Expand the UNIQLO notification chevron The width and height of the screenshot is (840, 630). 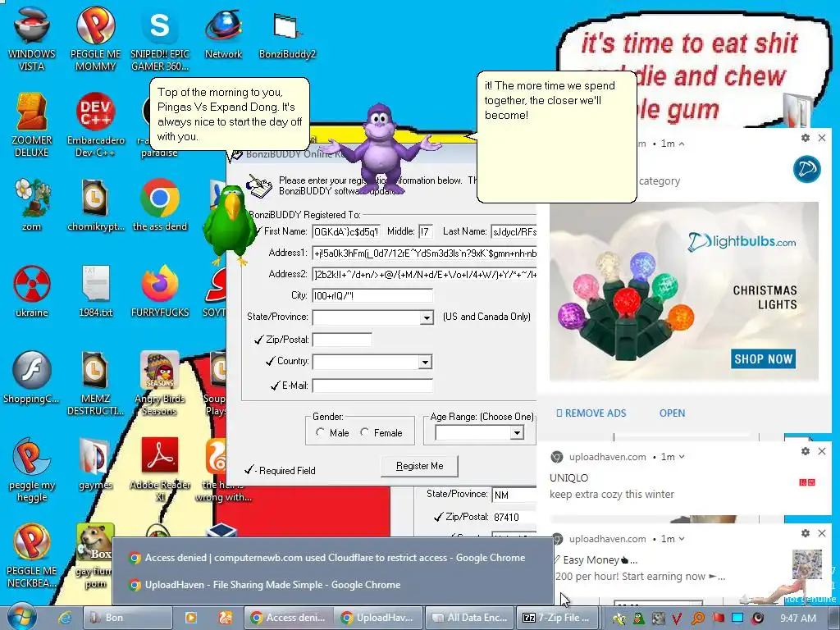[682, 457]
